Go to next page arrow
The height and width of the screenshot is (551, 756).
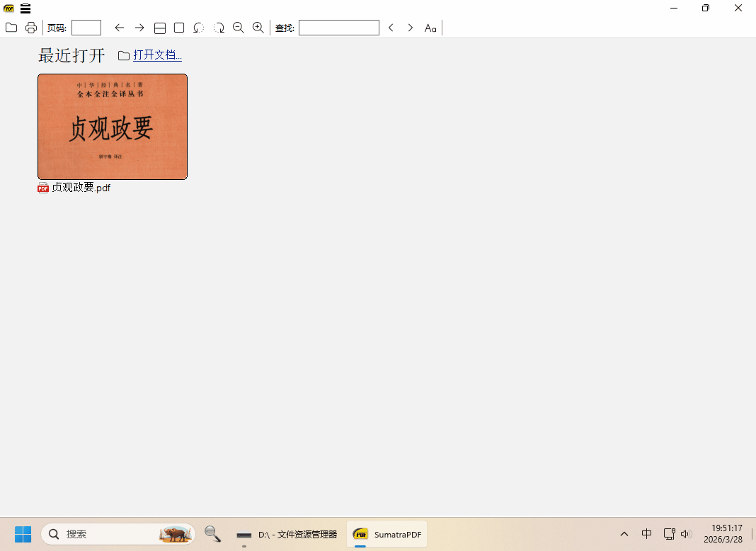click(140, 28)
